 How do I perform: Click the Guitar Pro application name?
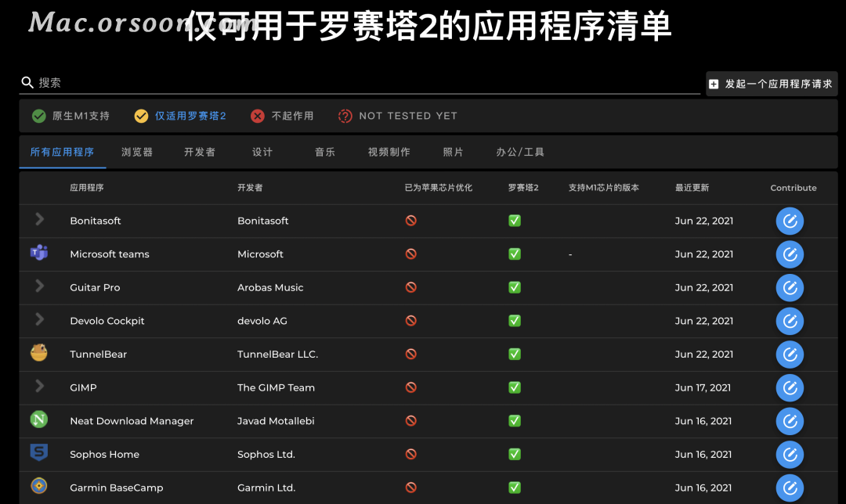[x=95, y=287]
